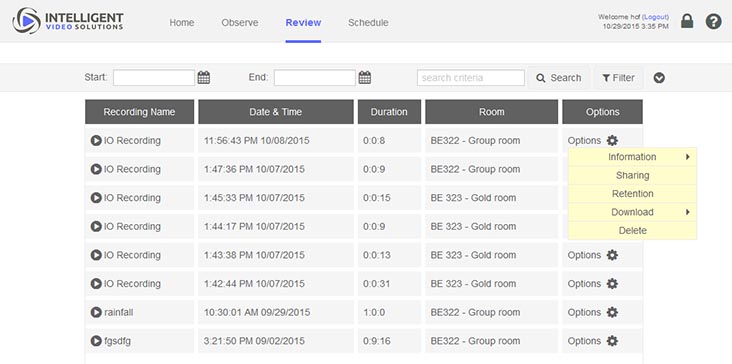Select Sharing from options menu
This screenshot has width=732, height=364.
(632, 175)
